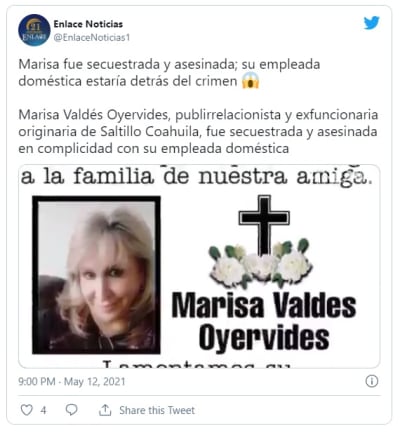Click the black cross graphic
The height and width of the screenshot is (433, 400).
[264, 224]
